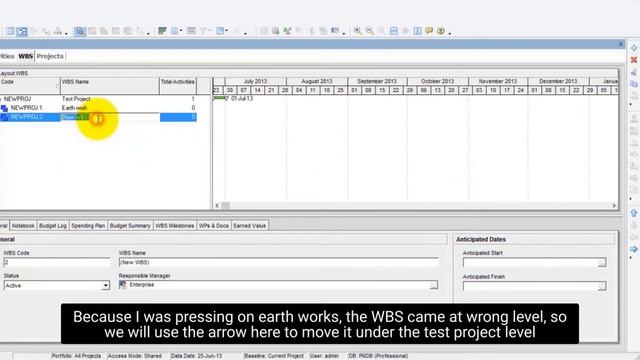
Task: Click the Cut scissors icon on the right command bar
Action: (634, 72)
